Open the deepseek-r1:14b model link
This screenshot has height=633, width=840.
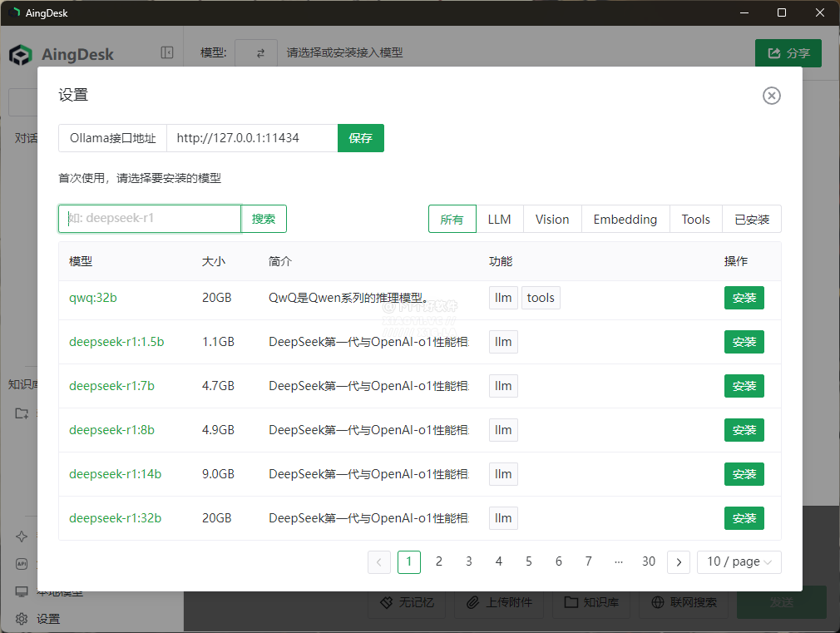pos(115,474)
